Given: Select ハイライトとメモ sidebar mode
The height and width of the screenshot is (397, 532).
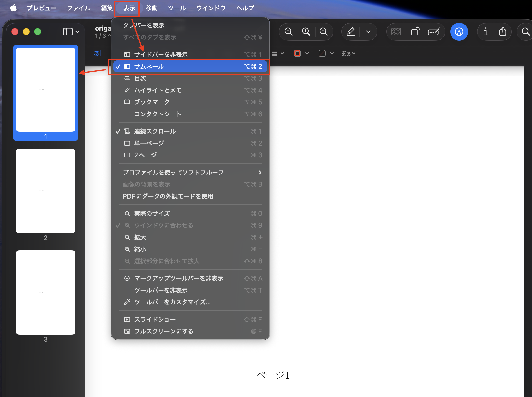Looking at the screenshot, I should point(190,90).
